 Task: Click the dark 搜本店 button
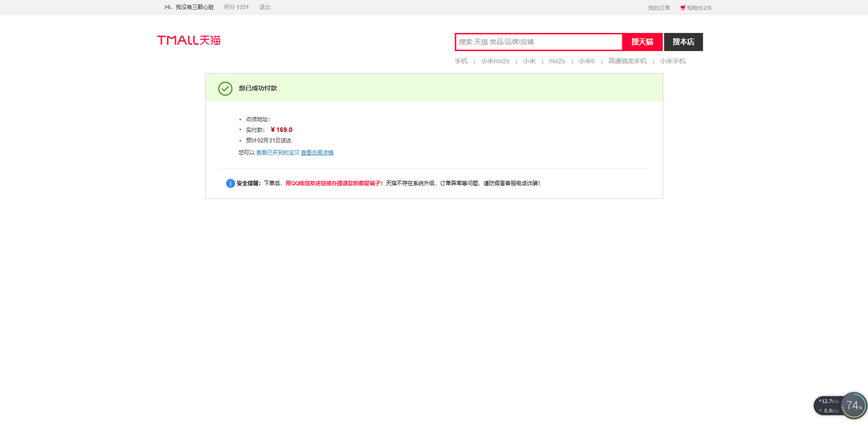coord(683,42)
